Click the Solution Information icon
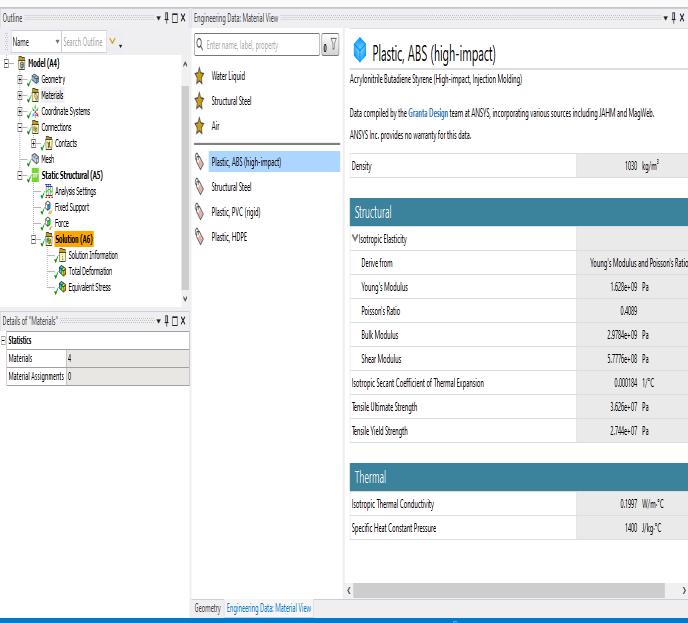 (62, 255)
